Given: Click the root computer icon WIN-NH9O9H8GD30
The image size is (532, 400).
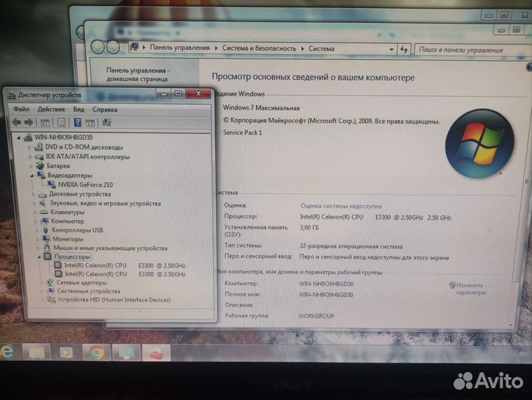Looking at the screenshot, I should (28, 137).
